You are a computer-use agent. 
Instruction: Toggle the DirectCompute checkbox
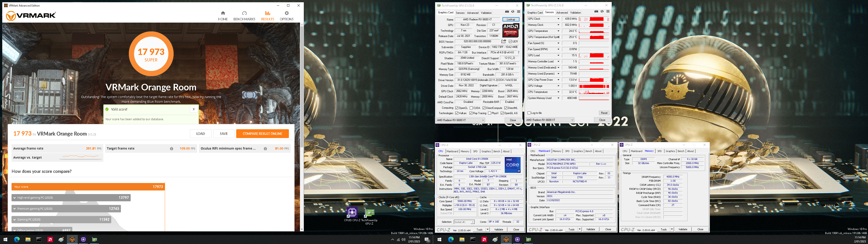click(484, 108)
